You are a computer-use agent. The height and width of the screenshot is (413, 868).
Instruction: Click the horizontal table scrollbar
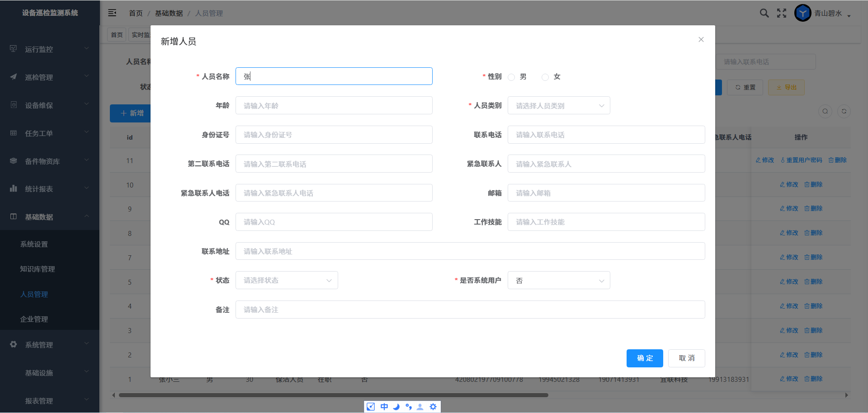[x=334, y=395]
